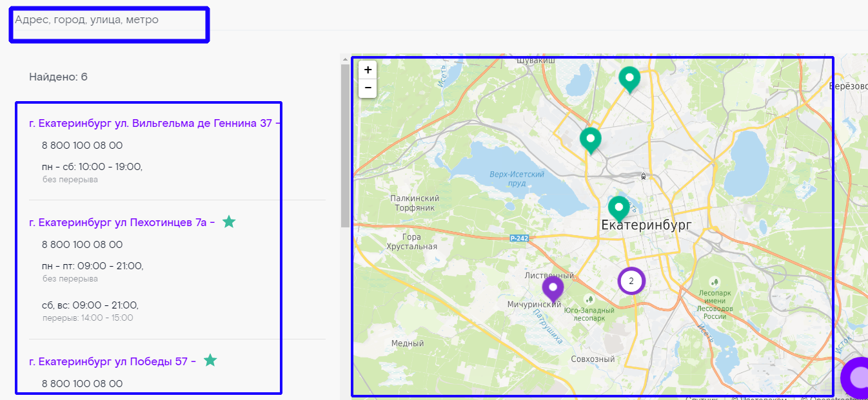Select the green map pin near Шувакиш
The height and width of the screenshot is (400, 868).
coord(629,80)
